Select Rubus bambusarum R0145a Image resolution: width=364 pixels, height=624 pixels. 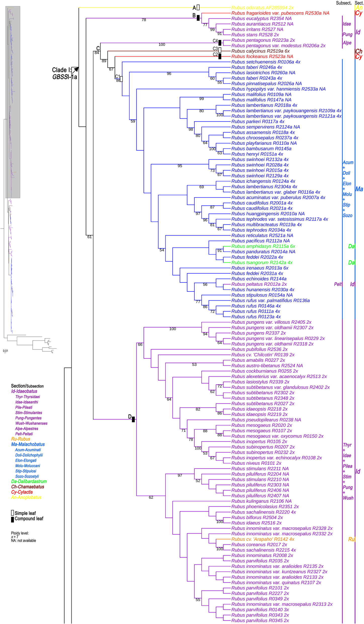(261, 149)
